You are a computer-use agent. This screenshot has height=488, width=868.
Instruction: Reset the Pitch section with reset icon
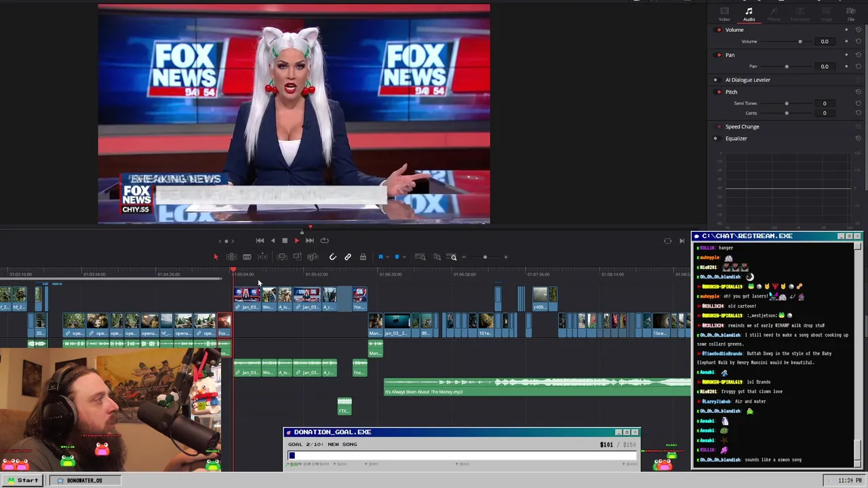(859, 91)
